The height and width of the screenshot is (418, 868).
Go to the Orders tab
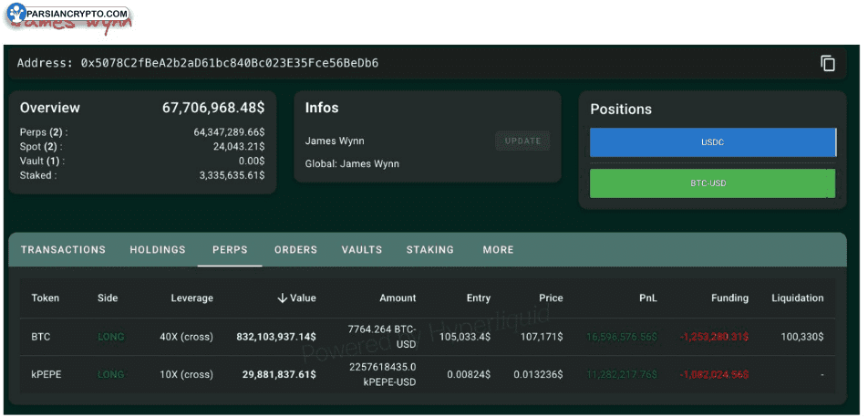tap(295, 250)
